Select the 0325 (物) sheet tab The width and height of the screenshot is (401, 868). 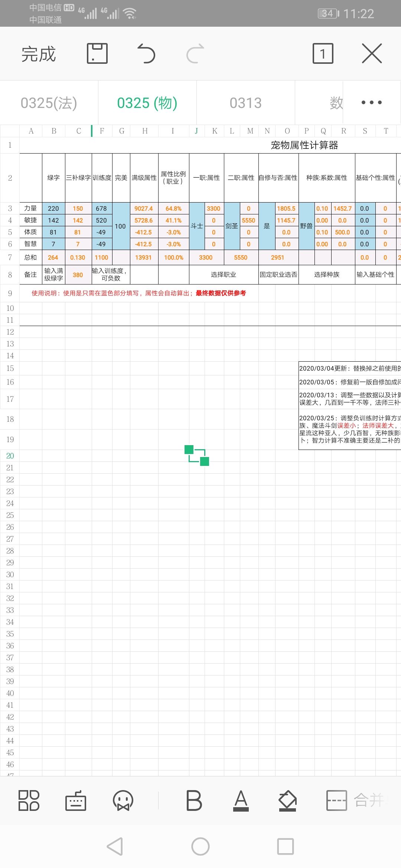tap(147, 103)
